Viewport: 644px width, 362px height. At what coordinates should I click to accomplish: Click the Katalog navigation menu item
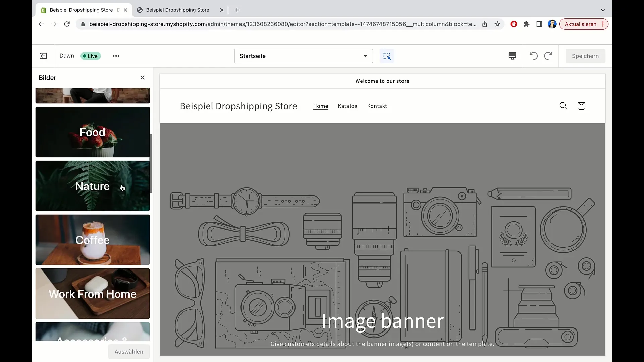(x=347, y=106)
